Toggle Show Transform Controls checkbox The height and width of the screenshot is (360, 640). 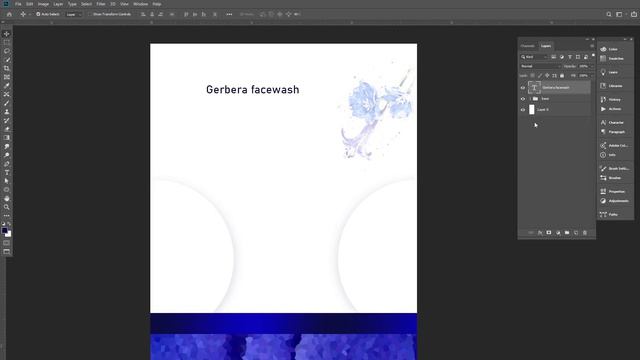(90, 14)
